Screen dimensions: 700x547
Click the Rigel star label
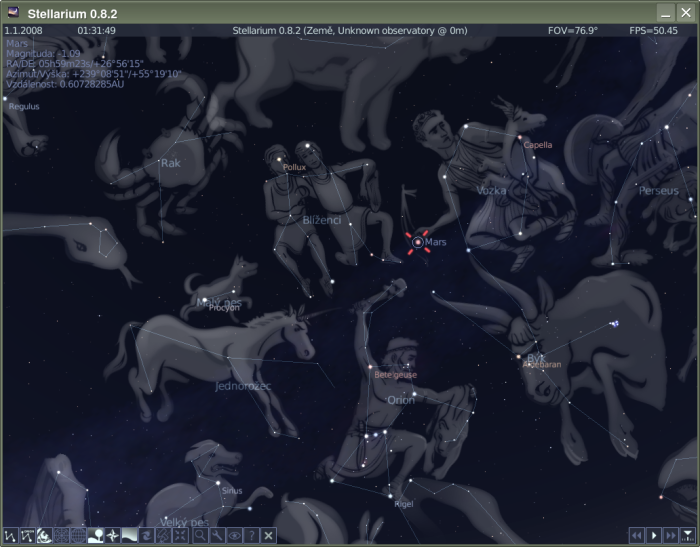tap(404, 504)
